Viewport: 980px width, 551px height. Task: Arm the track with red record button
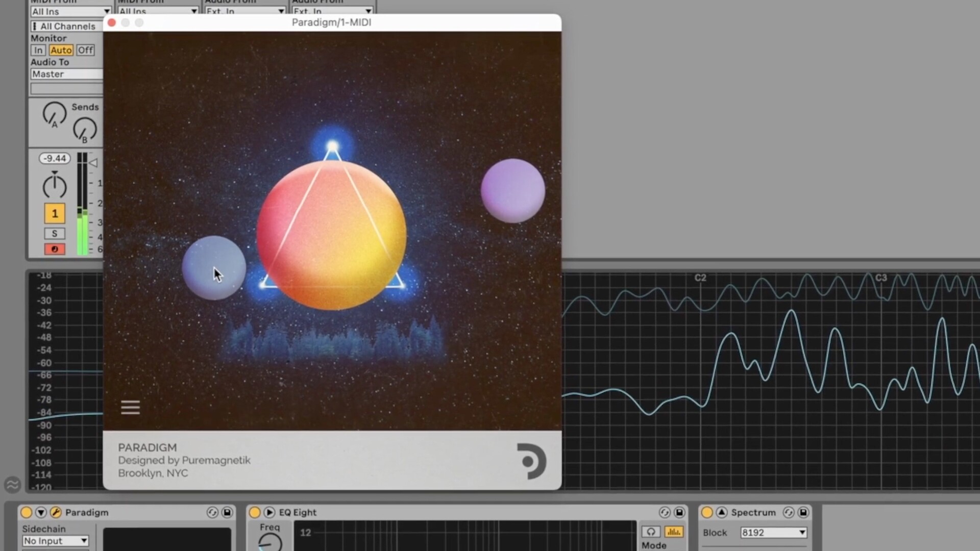click(x=55, y=249)
